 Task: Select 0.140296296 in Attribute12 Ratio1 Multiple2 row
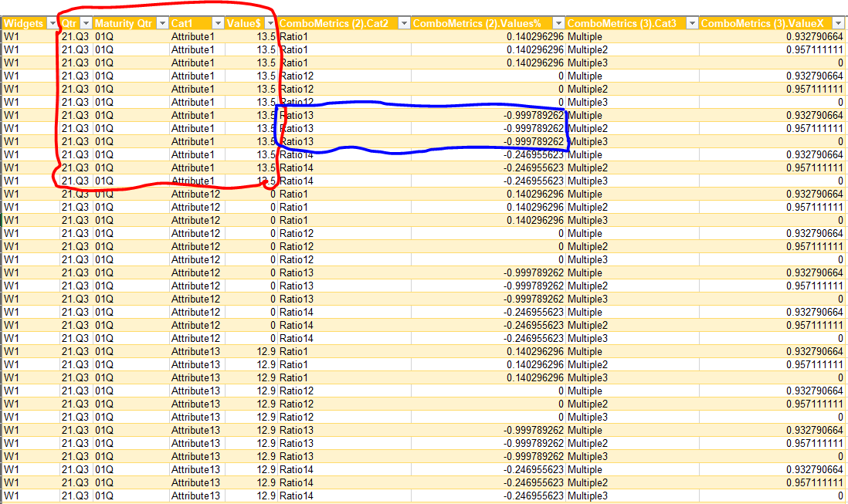[488, 208]
